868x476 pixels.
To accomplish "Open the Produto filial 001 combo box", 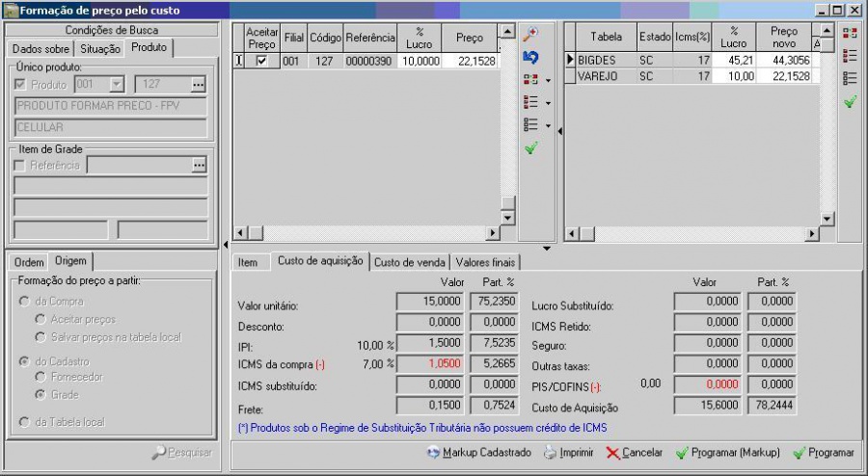I will [x=117, y=85].
